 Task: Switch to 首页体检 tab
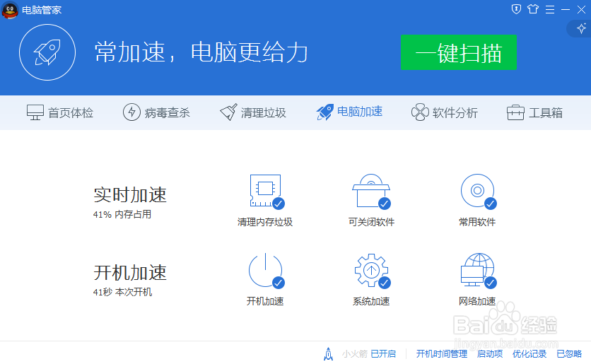[x=60, y=112]
